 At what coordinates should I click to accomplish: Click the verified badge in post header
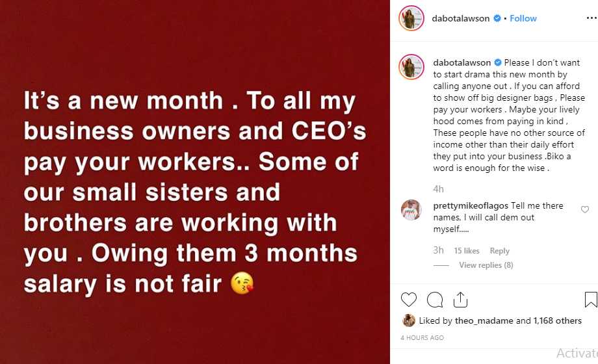497,19
